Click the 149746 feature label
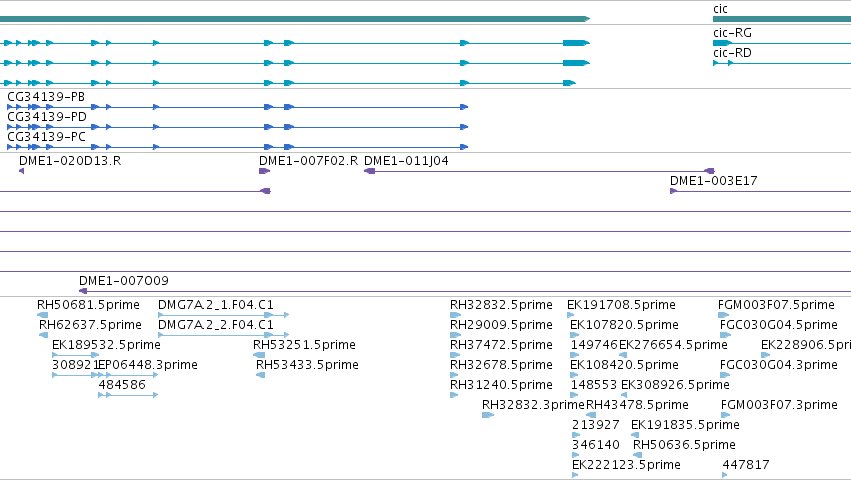 point(594,345)
